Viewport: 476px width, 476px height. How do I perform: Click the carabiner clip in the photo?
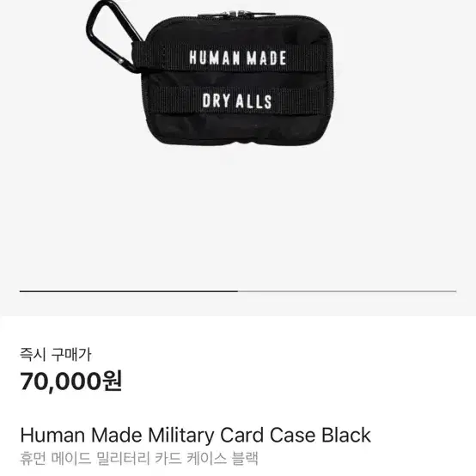point(113,35)
